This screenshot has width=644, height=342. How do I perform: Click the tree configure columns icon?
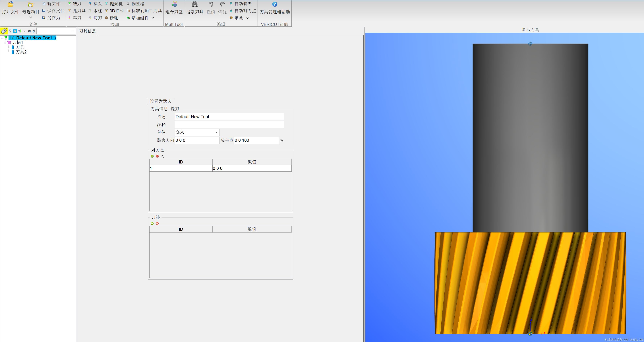click(x=10, y=31)
